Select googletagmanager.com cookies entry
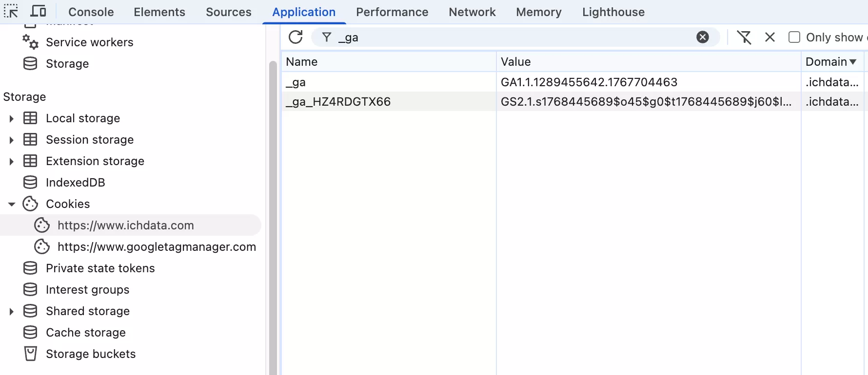The image size is (868, 375). (x=156, y=247)
